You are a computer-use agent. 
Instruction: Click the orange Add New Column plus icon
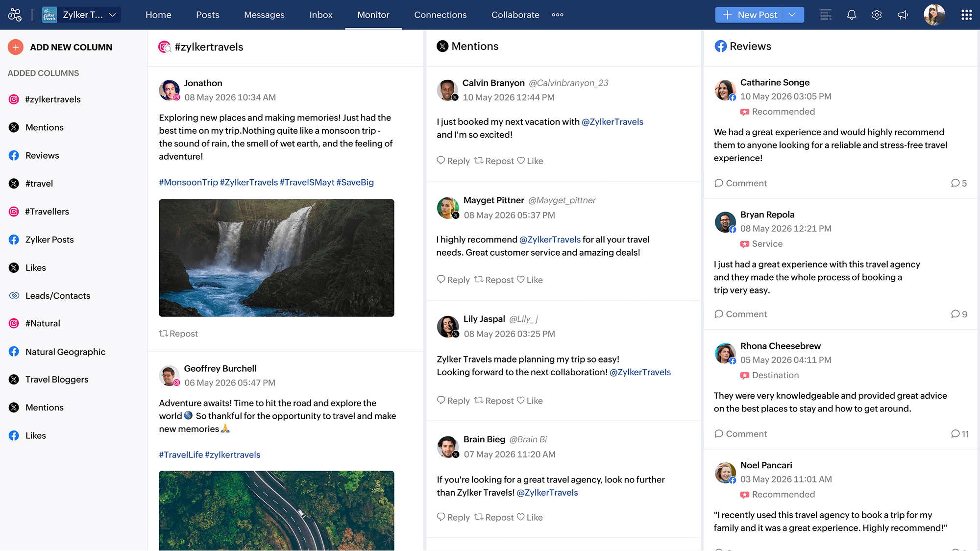[x=16, y=47]
